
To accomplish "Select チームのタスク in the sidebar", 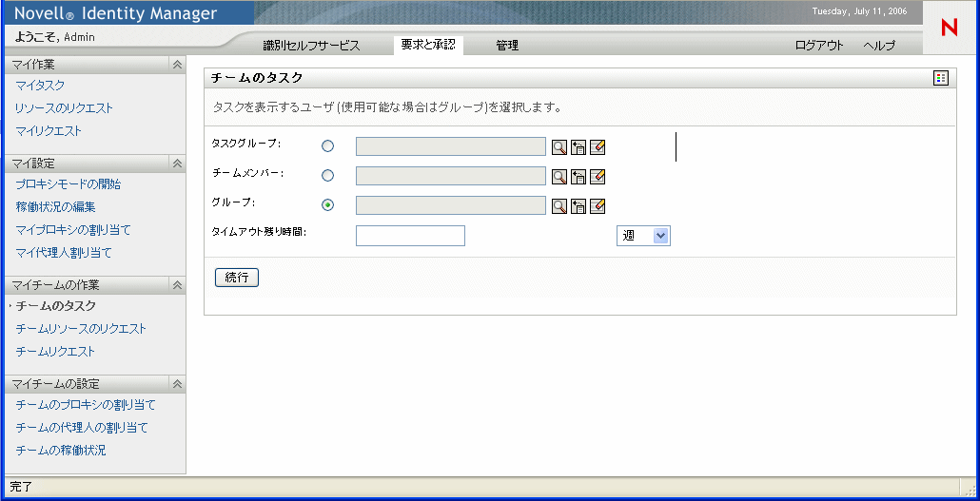I will (x=55, y=306).
